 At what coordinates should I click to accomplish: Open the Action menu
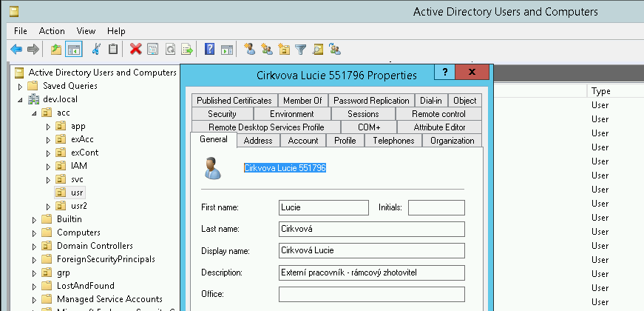52,31
